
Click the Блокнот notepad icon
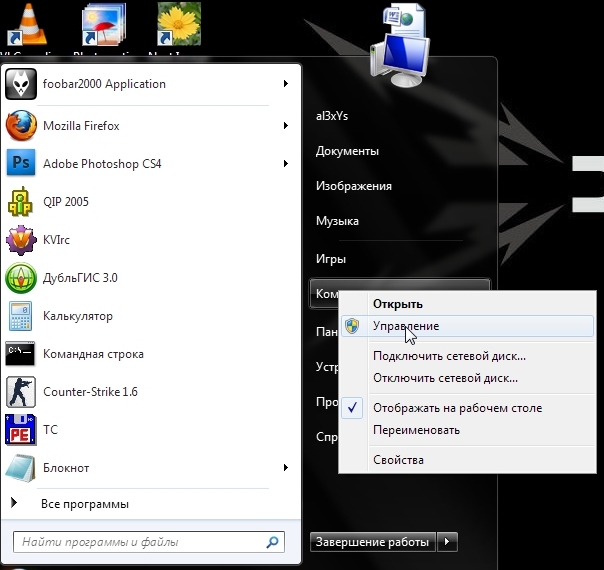coord(21,468)
